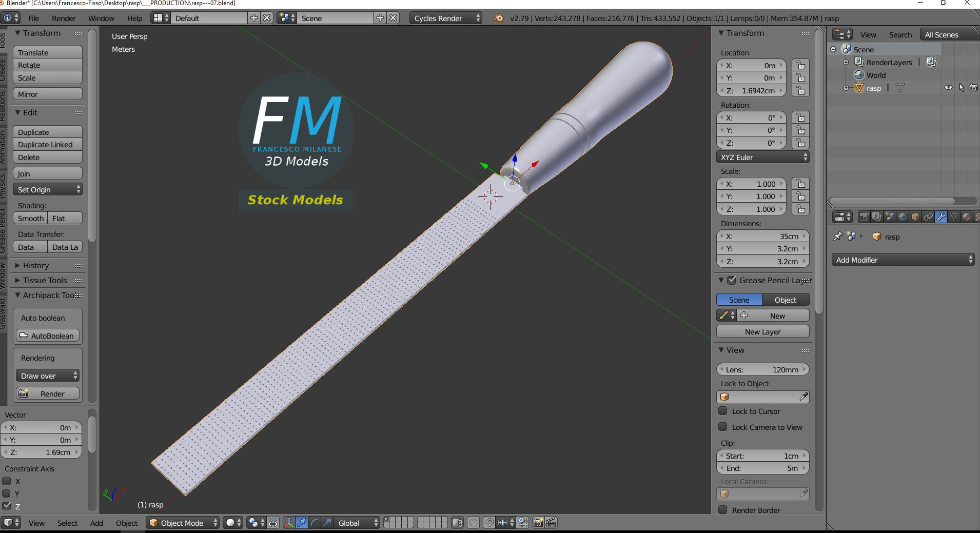The width and height of the screenshot is (980, 533).
Task: Open Object Data triangle properties icon
Action: 953,216
